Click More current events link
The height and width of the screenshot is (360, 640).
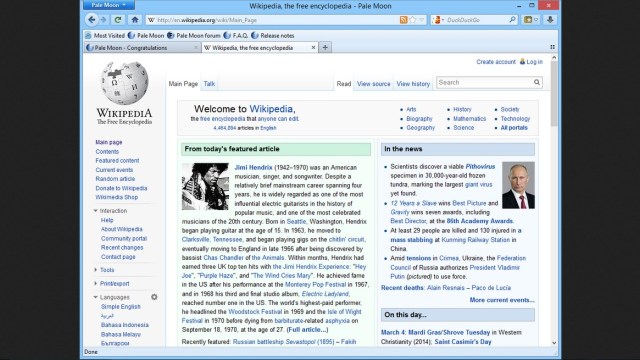(x=502, y=300)
